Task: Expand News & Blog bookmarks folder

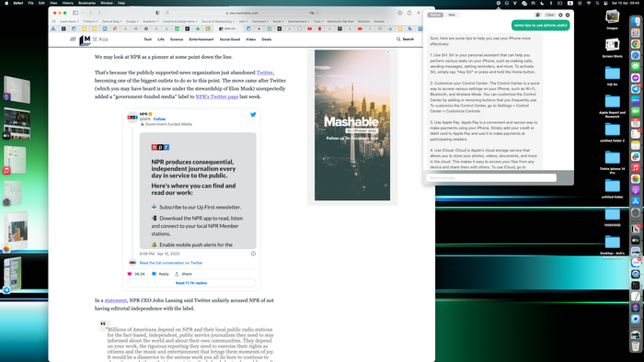Action: pos(111,21)
